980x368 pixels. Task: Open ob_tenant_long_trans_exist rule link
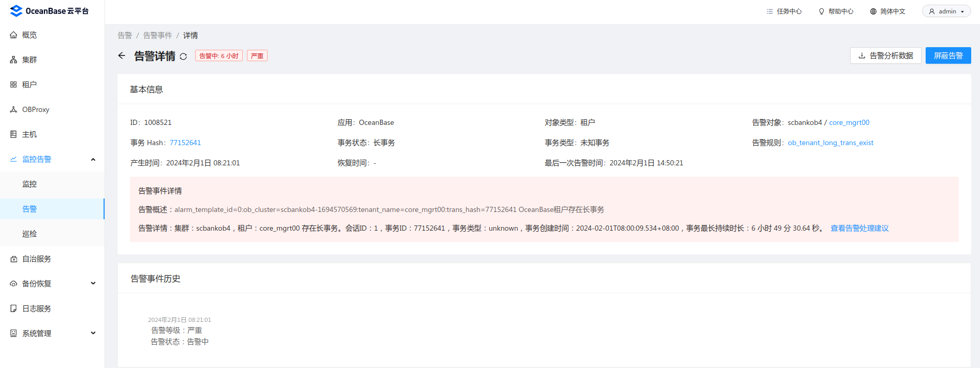pyautogui.click(x=830, y=143)
